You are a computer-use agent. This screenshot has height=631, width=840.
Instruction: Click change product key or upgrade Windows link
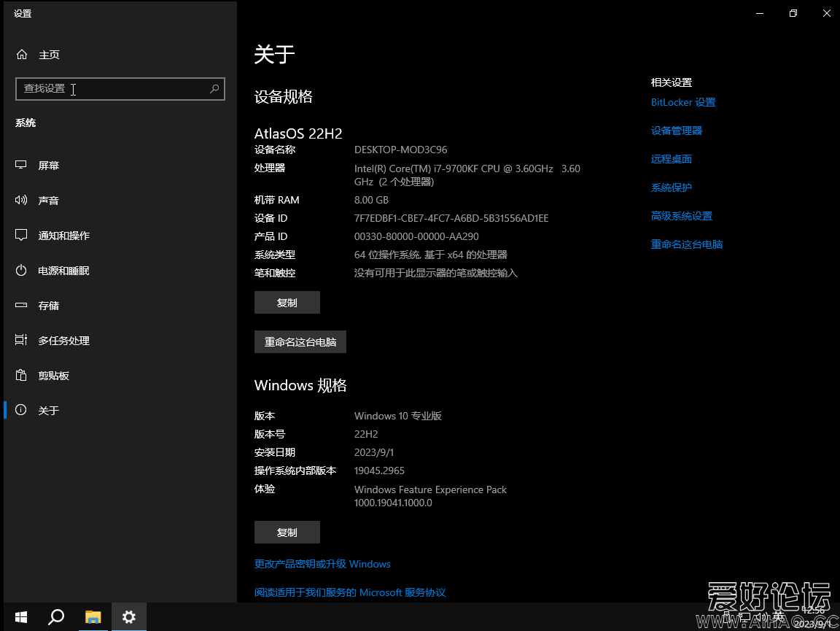[322, 565]
